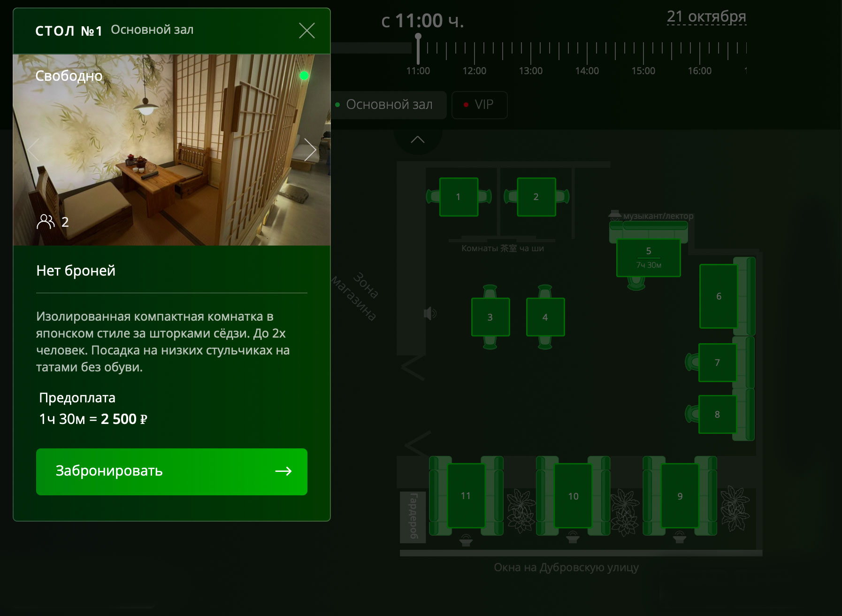Screen dimensions: 842x616
Task: Select table 11 near the гардероб
Action: 466,496
